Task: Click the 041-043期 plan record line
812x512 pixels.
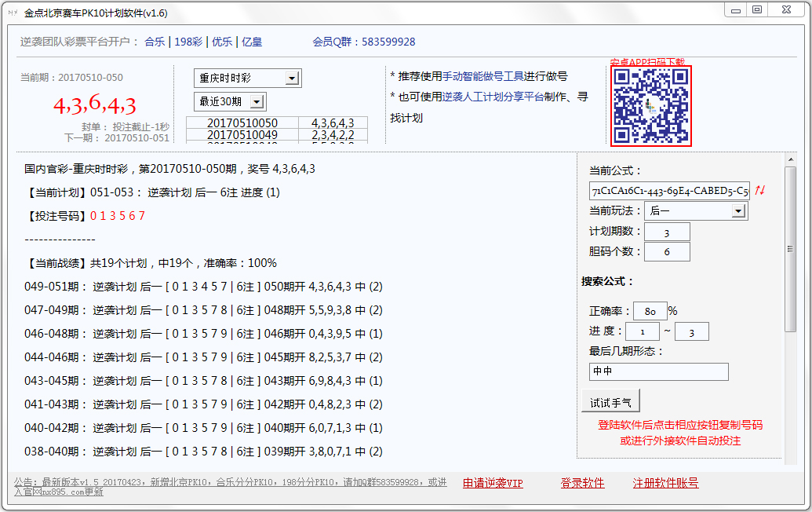Action: click(203, 404)
